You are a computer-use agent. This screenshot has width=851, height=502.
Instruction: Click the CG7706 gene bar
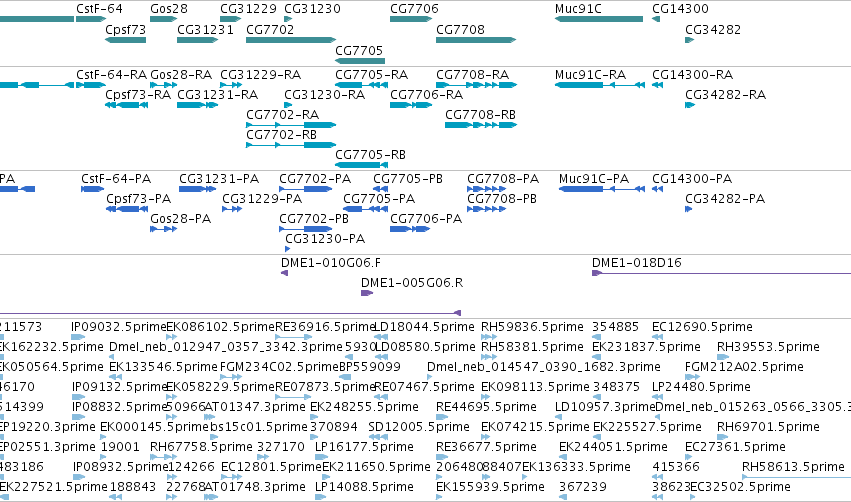coord(411,19)
